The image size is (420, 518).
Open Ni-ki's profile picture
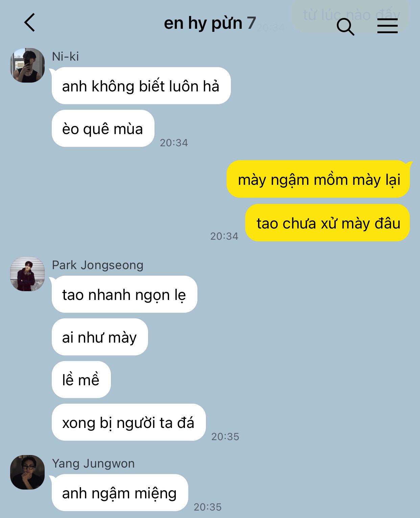(27, 65)
